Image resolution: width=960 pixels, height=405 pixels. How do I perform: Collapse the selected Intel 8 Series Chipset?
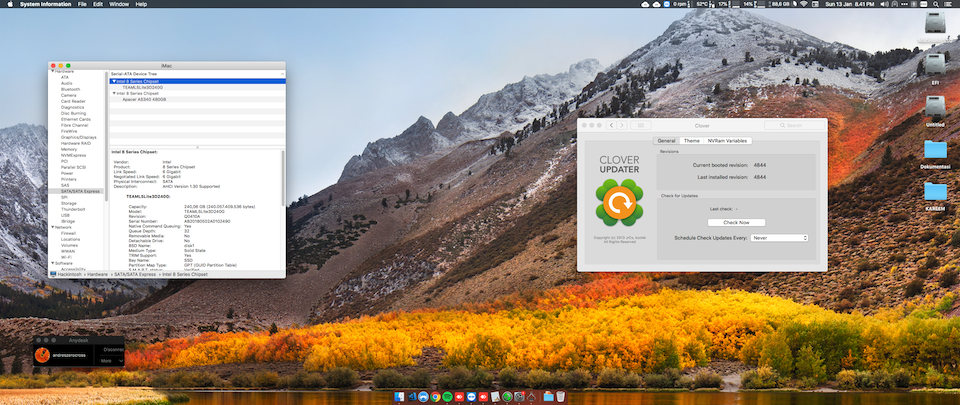[113, 81]
